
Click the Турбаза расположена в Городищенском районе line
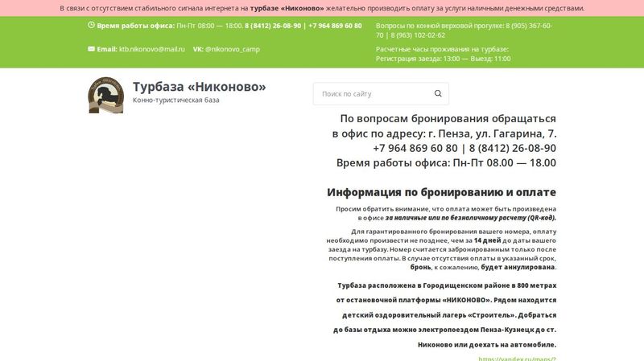click(x=447, y=285)
